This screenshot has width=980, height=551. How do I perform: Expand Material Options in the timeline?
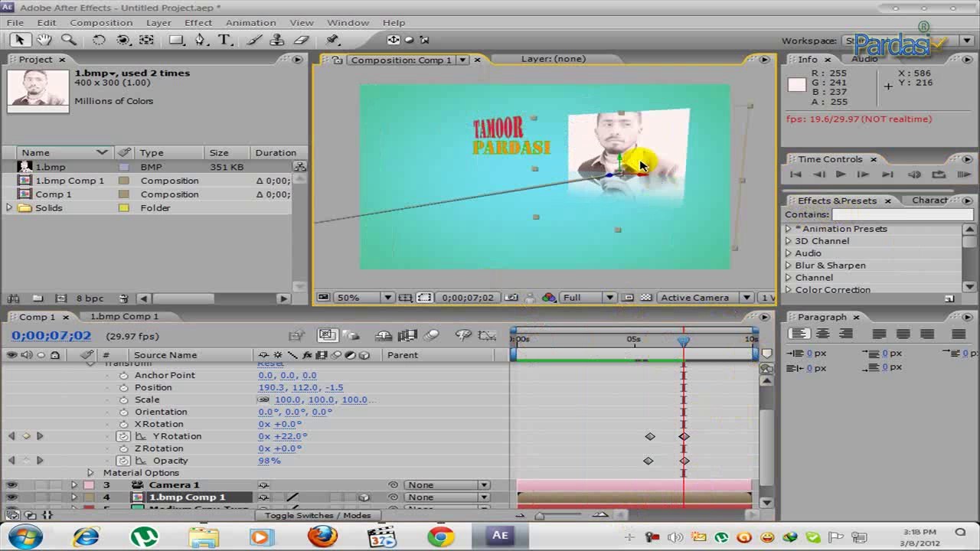[90, 473]
